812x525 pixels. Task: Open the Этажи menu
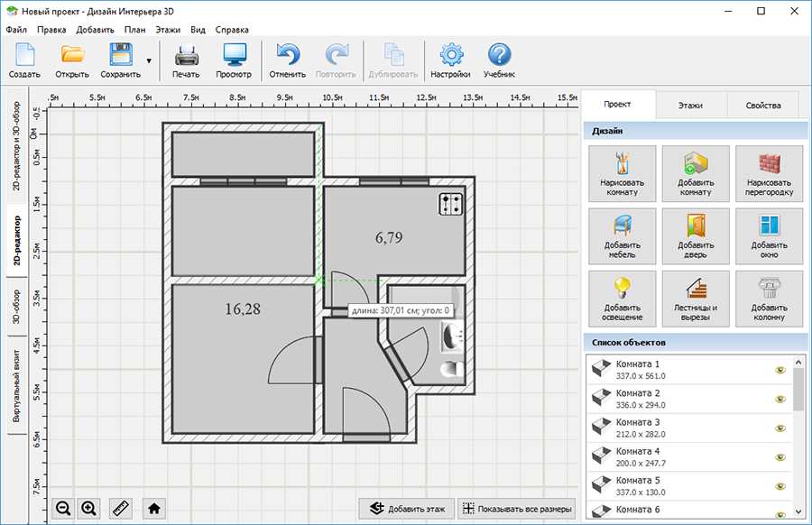click(x=168, y=30)
